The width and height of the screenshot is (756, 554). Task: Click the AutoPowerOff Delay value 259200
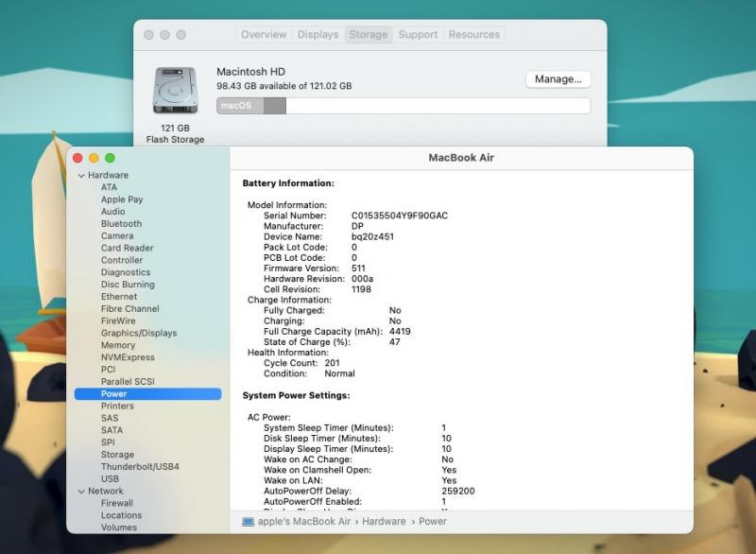(458, 492)
